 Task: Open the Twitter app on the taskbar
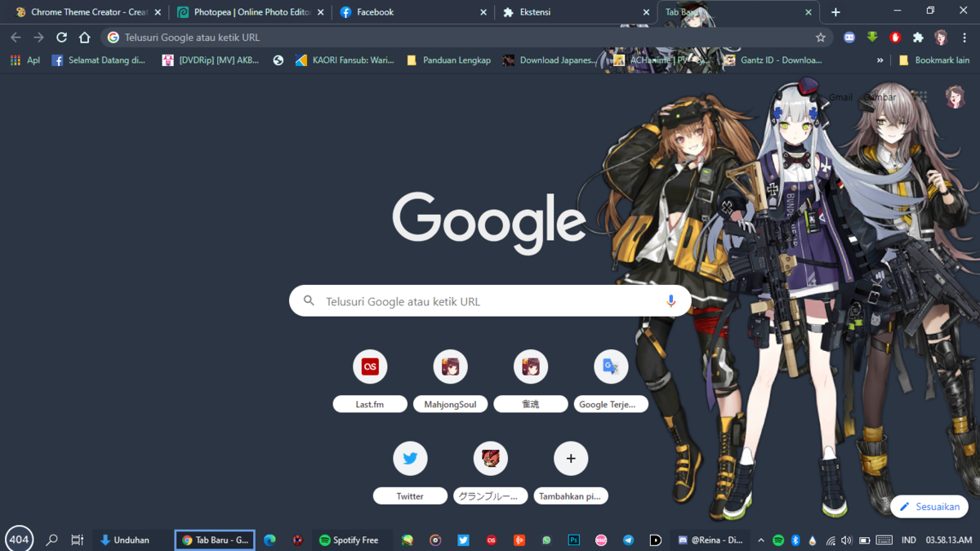(x=463, y=540)
